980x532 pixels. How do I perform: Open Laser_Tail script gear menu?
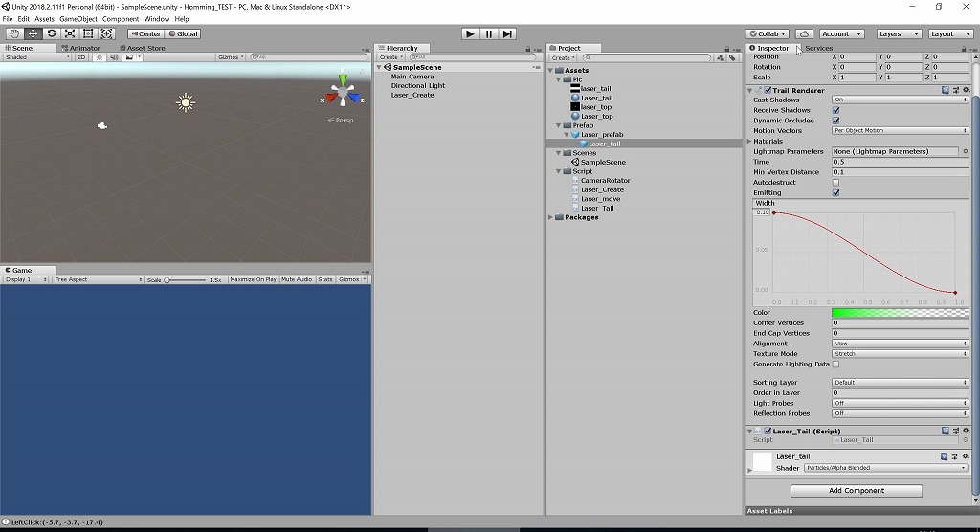(967, 431)
